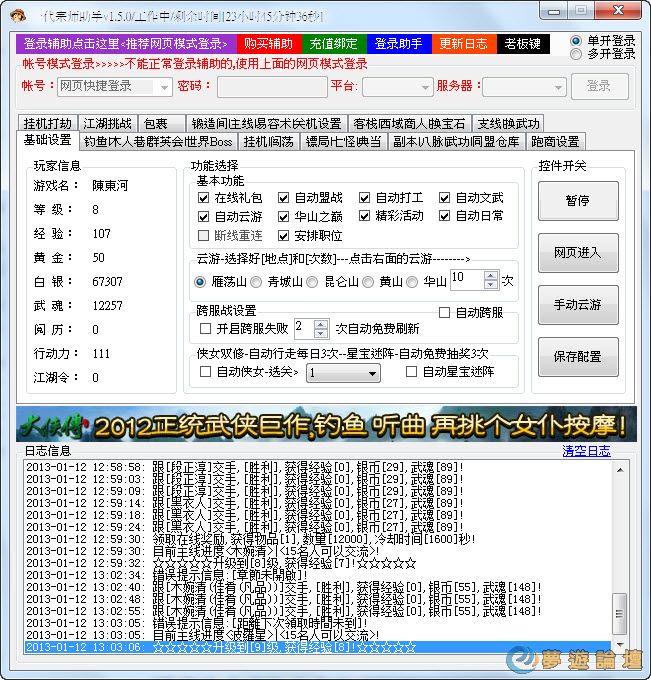Image resolution: width=651 pixels, height=680 pixels.
Task: Switch to the 挂机打劫 tab
Action: pyautogui.click(x=47, y=124)
